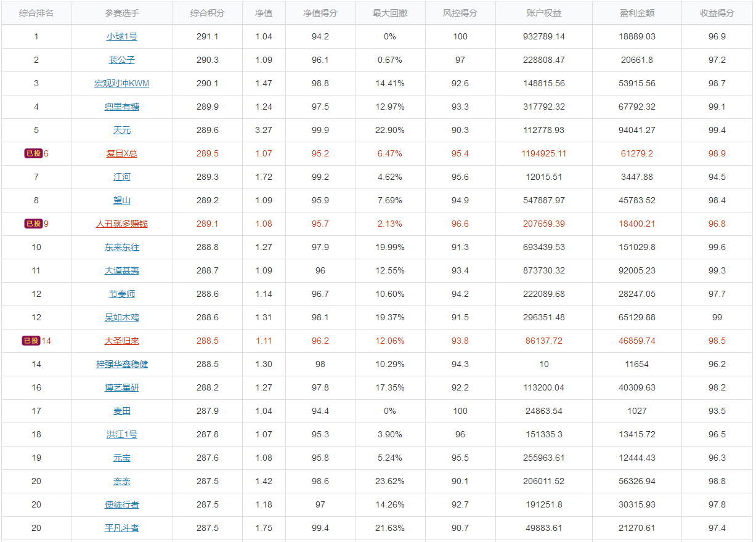Click the 收益得分 column header

point(717,13)
